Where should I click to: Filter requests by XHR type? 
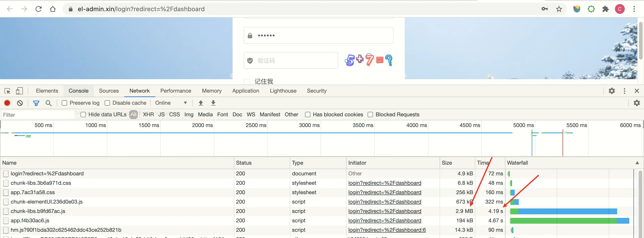click(x=148, y=115)
